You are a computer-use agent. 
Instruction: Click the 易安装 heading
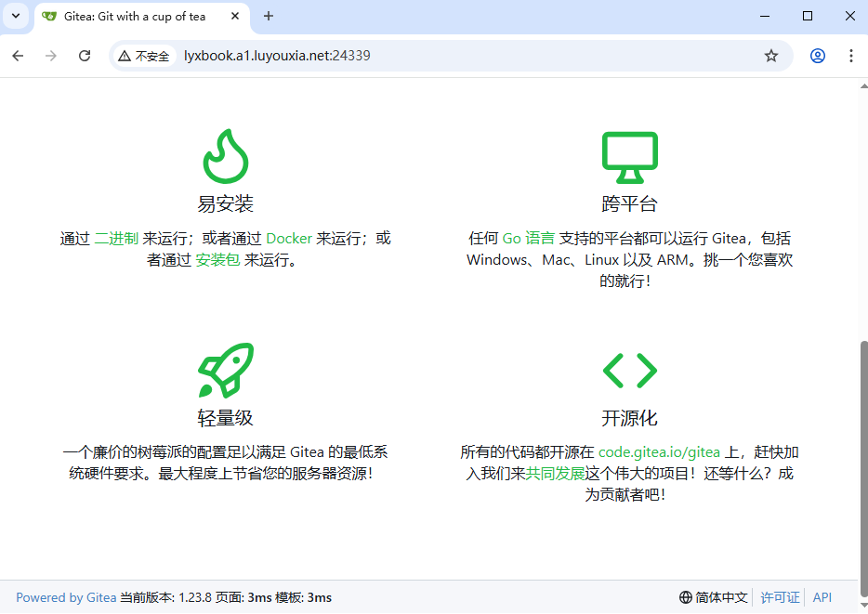225,203
